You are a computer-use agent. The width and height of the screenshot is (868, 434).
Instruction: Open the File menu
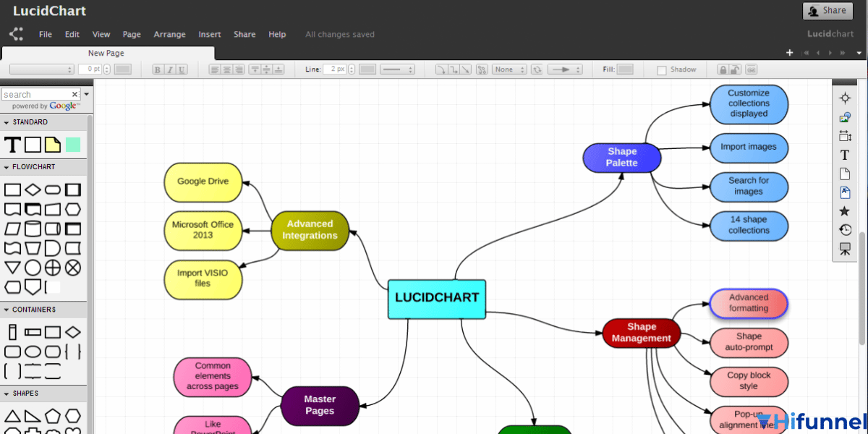[x=46, y=34]
